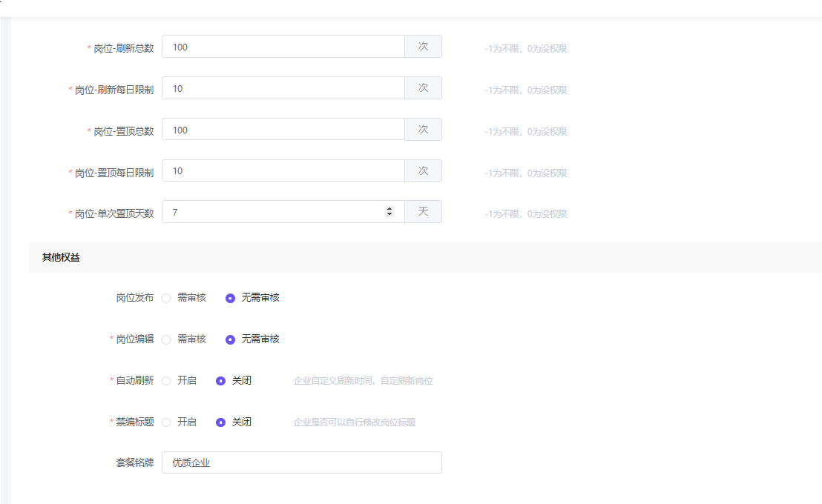The width and height of the screenshot is (822, 504).
Task: Select 关闭 for 禁编标题
Action: [221, 422]
